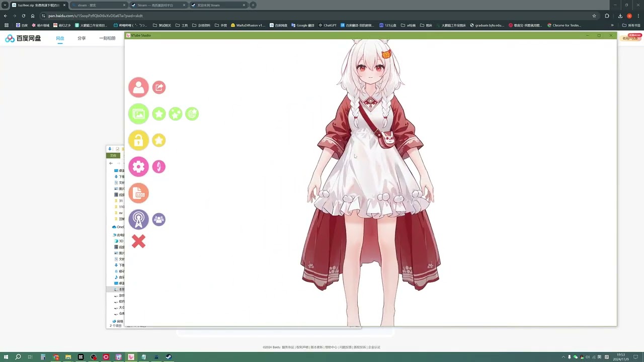Click the 文件 tab in File Explorer
Viewport: 644px width, 362px height.
pyautogui.click(x=113, y=155)
